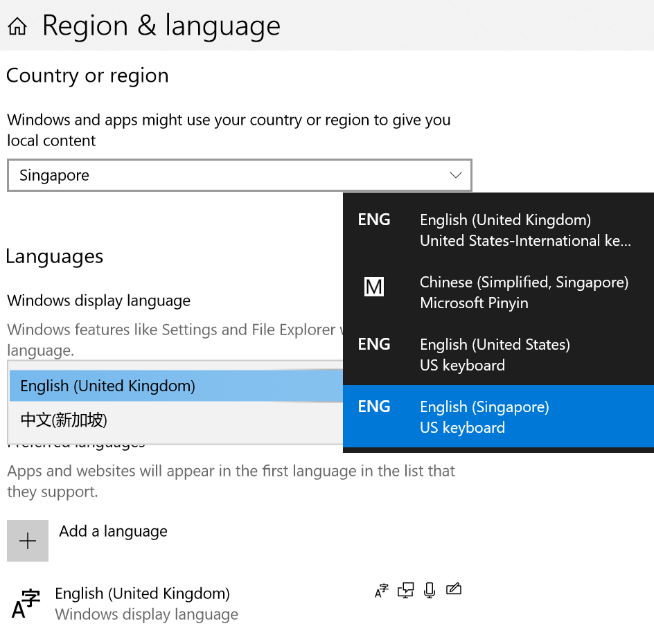Image resolution: width=654 pixels, height=644 pixels.
Task: Click the Region & language page title
Action: point(161,26)
